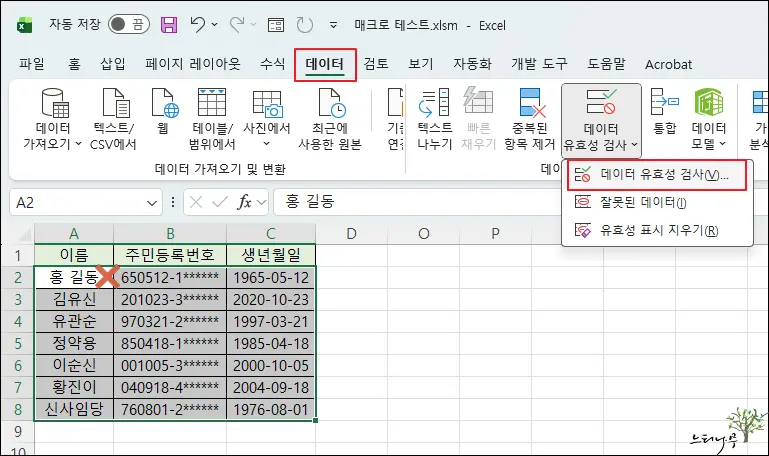The image size is (769, 456).
Task: Select column O header
Action: (424, 234)
